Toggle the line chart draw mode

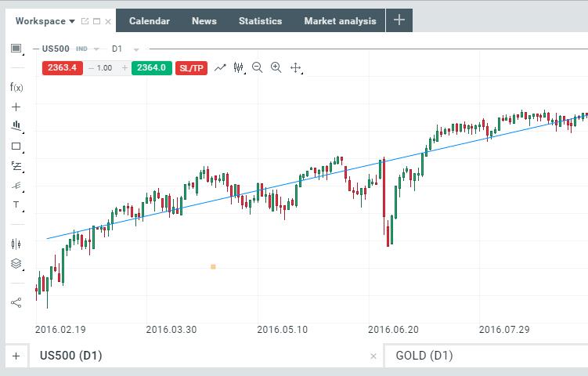[220, 68]
